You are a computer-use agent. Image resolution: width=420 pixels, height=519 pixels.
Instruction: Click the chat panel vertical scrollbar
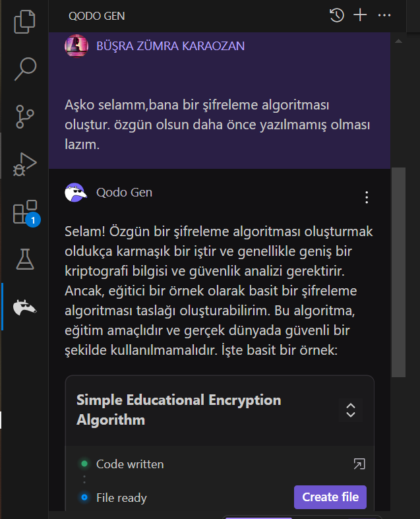pos(398,270)
